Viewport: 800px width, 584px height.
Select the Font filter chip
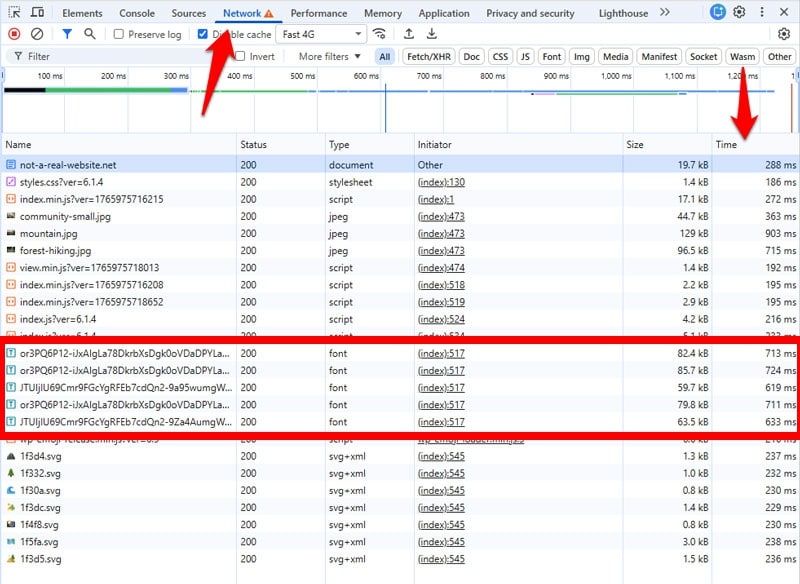click(551, 56)
